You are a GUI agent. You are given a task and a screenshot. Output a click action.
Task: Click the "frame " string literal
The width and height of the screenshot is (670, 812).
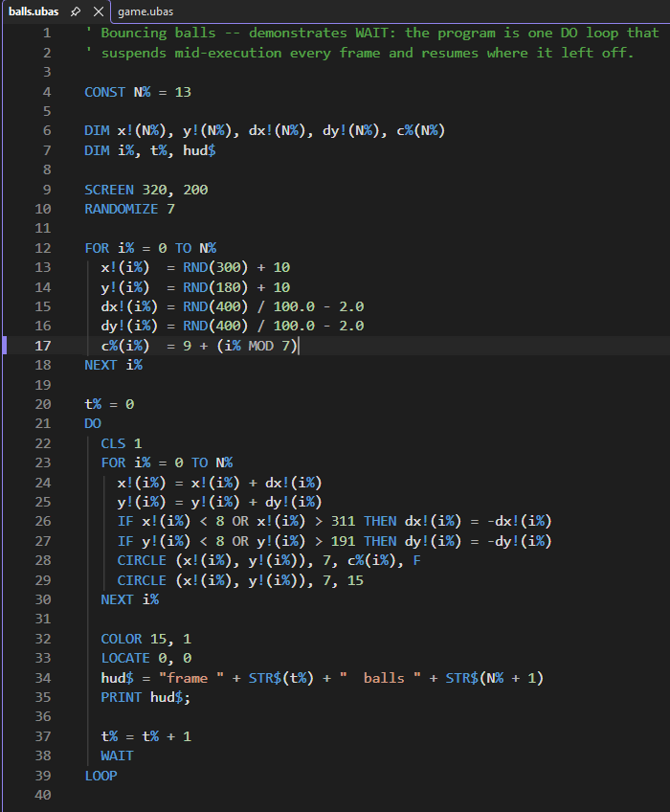[191, 678]
